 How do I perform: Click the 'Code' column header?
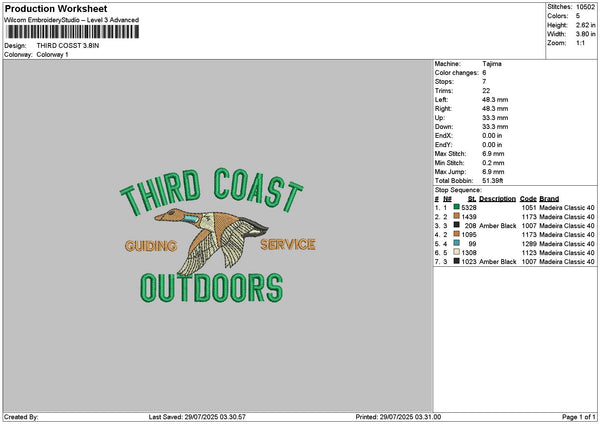pyautogui.click(x=528, y=199)
